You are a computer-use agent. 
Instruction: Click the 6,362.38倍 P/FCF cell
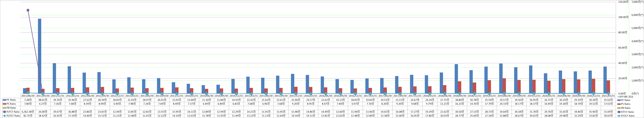tap(28, 112)
